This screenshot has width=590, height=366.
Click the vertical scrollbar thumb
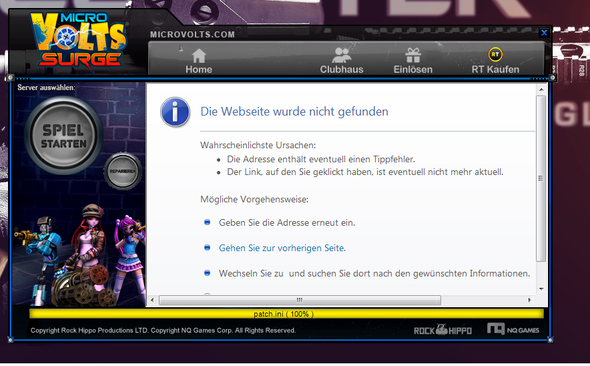coord(541,178)
